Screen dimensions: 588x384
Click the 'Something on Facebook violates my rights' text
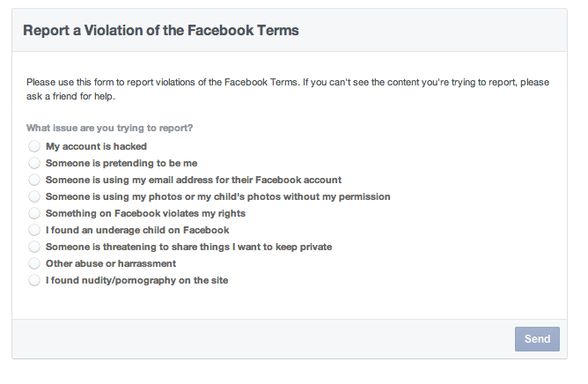[x=145, y=213]
